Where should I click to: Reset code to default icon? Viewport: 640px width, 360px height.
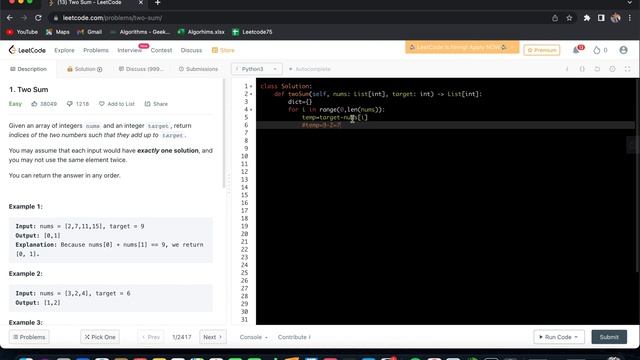point(597,69)
